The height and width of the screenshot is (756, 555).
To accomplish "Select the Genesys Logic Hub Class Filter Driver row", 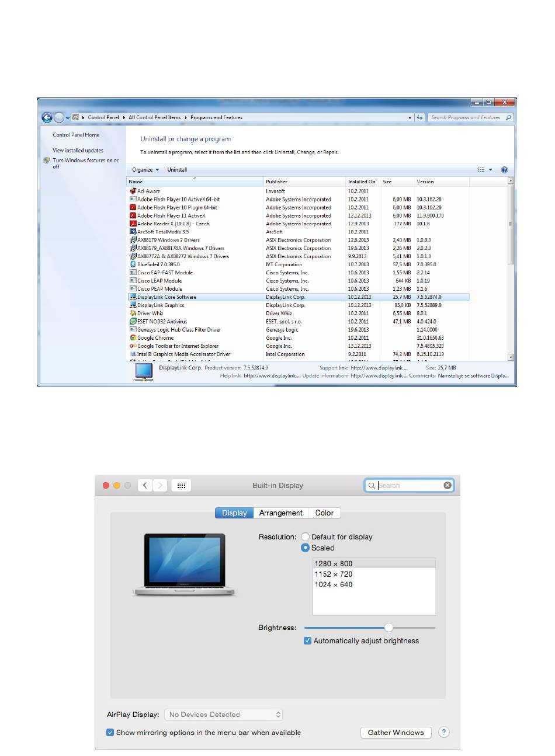I will [x=299, y=330].
